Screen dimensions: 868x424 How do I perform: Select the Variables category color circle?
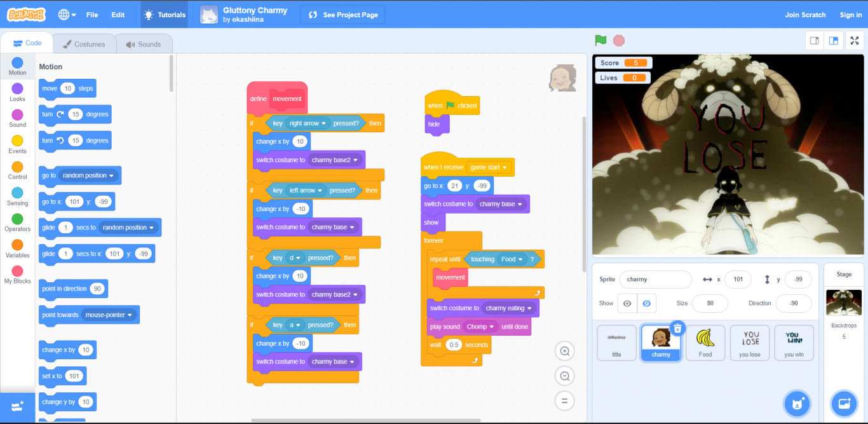click(17, 245)
